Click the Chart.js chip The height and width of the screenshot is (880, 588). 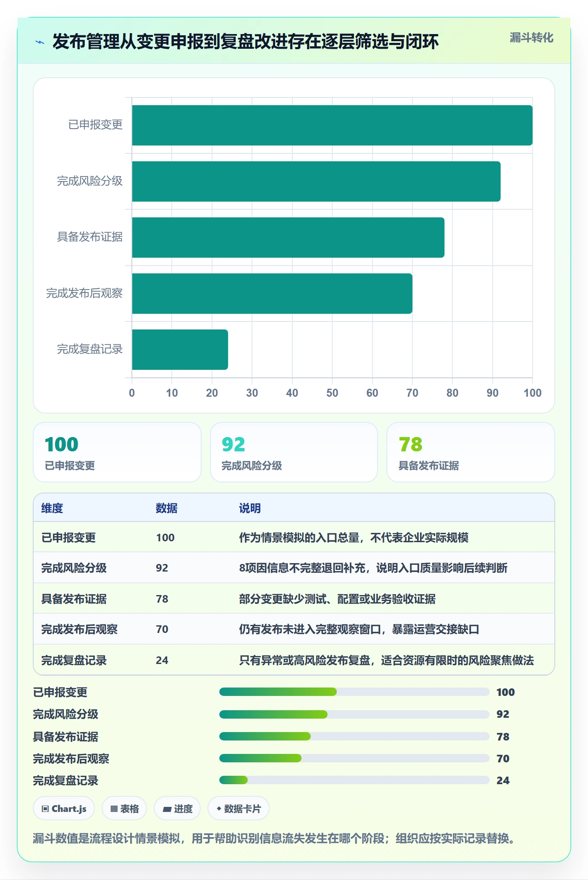64,809
